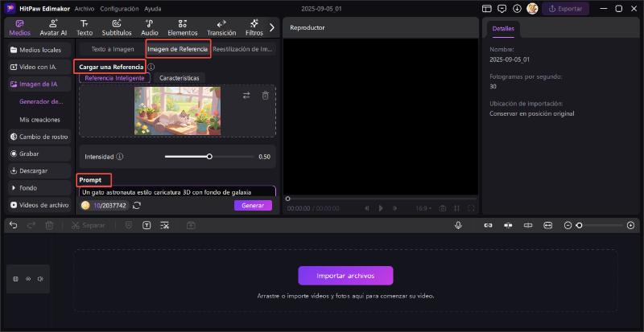This screenshot has width=644, height=332.
Task: Toggle the track lock icon on timeline
Action: coord(15,279)
